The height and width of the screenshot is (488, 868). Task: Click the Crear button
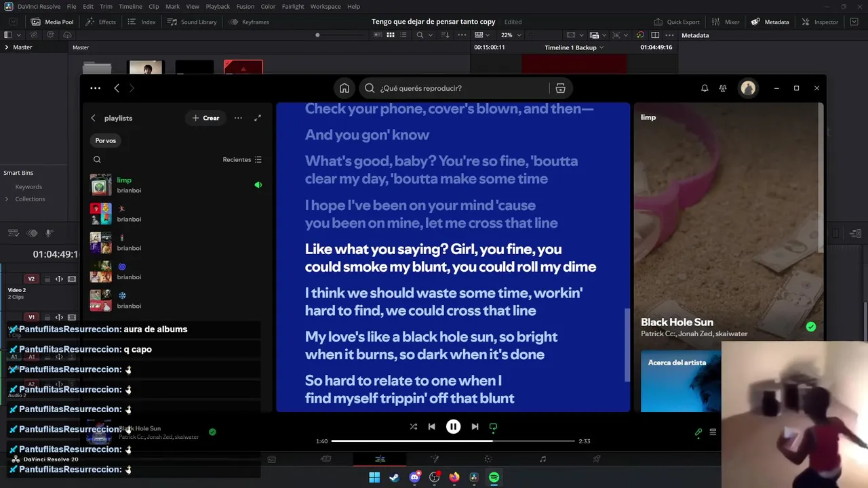coord(205,118)
